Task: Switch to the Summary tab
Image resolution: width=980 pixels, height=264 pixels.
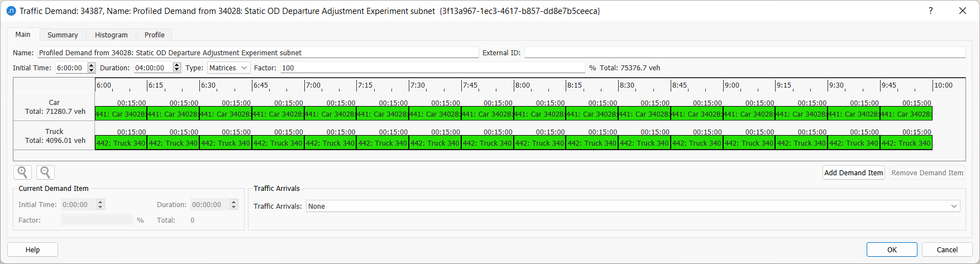Action: coord(63,35)
